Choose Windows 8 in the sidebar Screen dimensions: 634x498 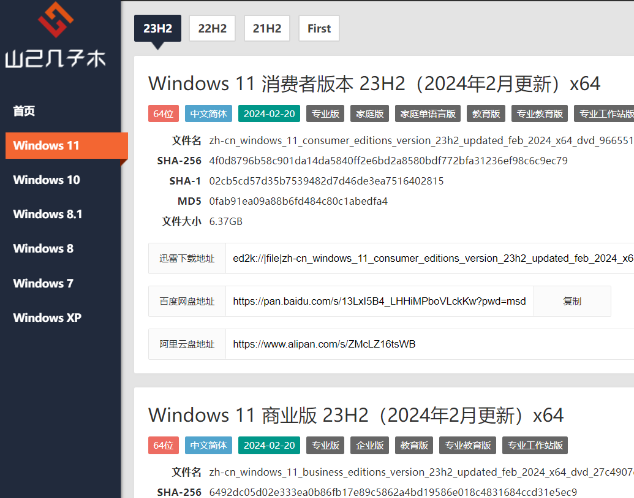43,249
